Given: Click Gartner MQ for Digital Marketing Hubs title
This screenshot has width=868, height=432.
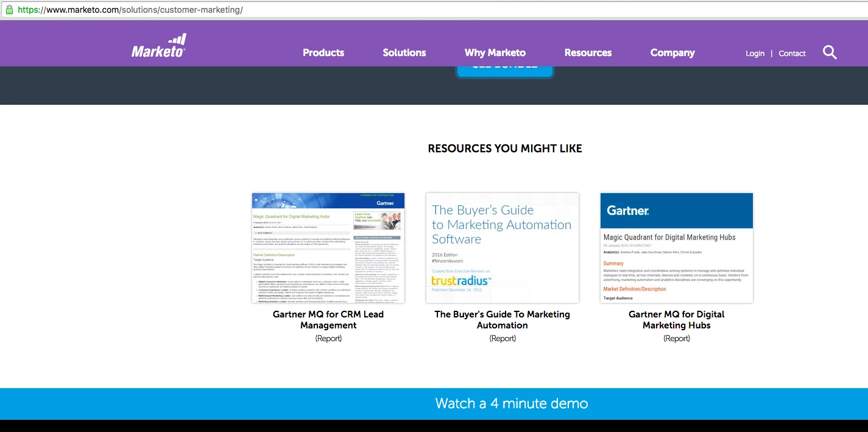Looking at the screenshot, I should tap(677, 320).
